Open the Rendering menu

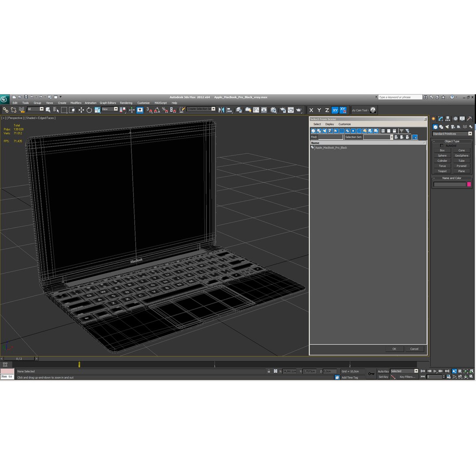pos(126,103)
